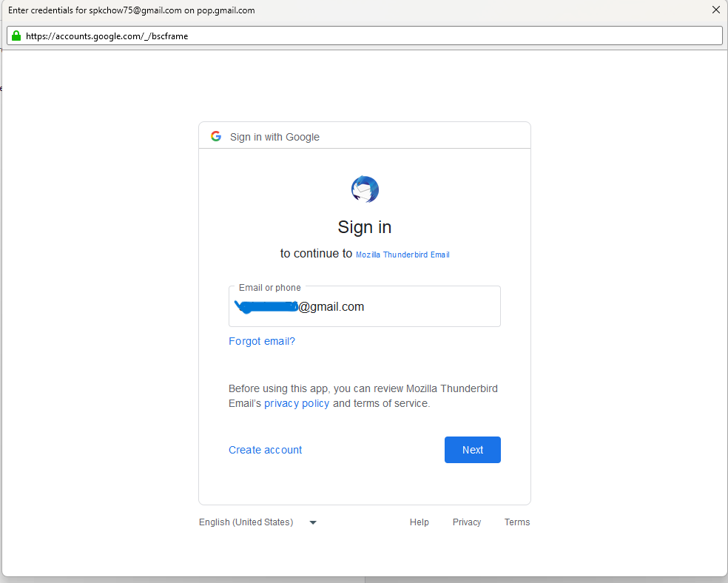Open the privacy policy link
The height and width of the screenshot is (583, 728).
[x=297, y=403]
